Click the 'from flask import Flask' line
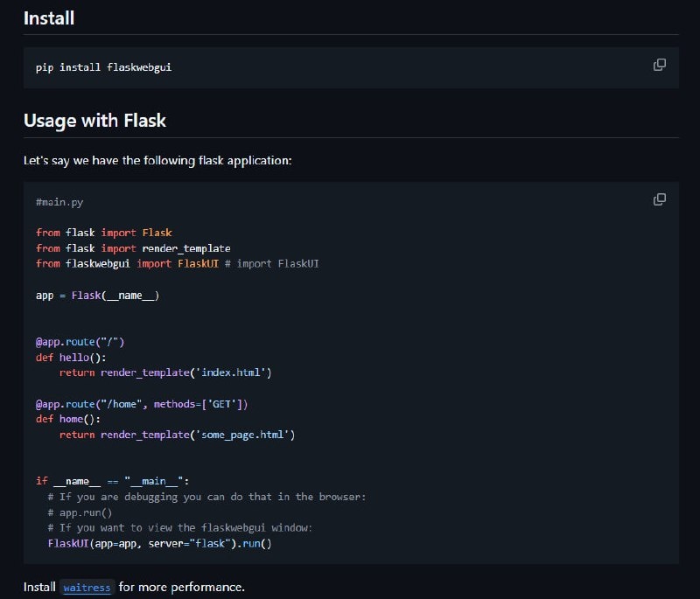Screen dimensions: 700x599 103,233
